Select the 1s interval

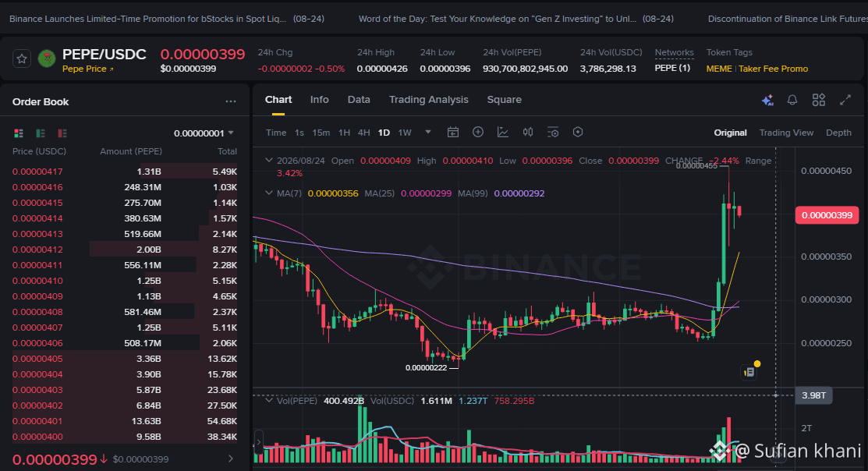(x=299, y=133)
